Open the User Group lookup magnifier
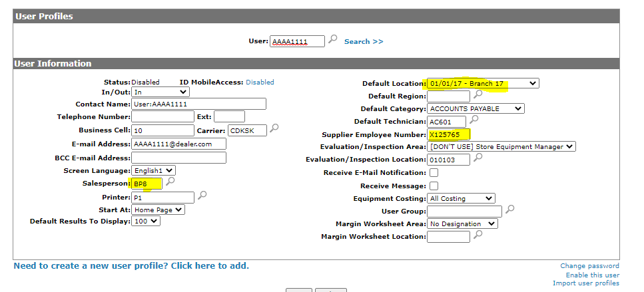 click(509, 210)
